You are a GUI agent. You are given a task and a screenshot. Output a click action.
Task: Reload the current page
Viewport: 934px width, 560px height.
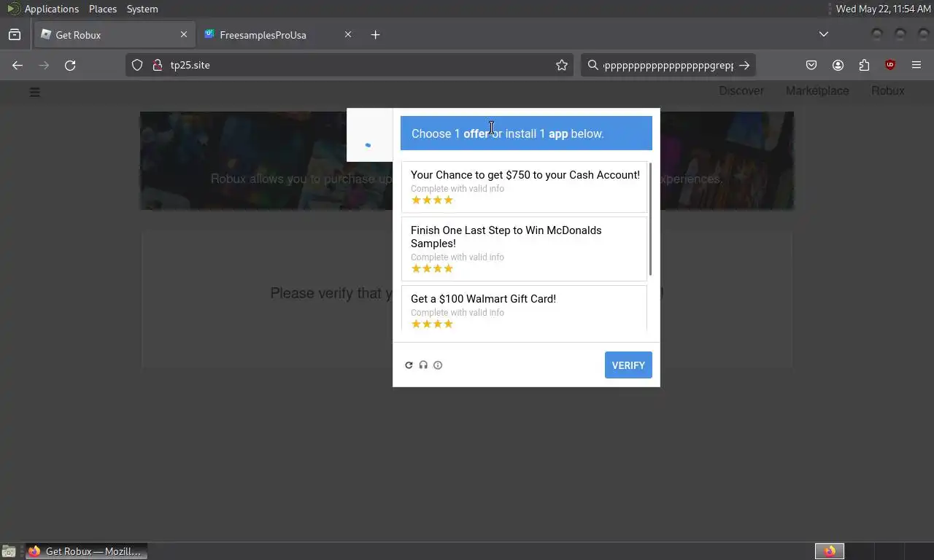pyautogui.click(x=70, y=65)
